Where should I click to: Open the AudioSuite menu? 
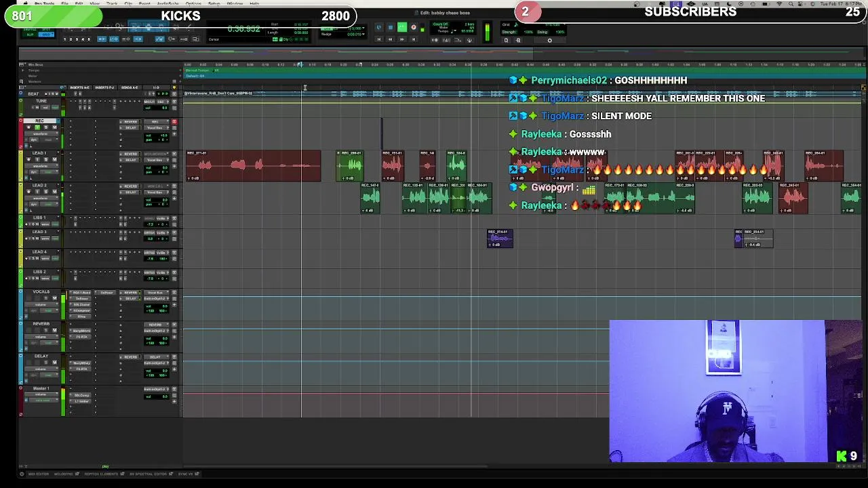pos(167,3)
